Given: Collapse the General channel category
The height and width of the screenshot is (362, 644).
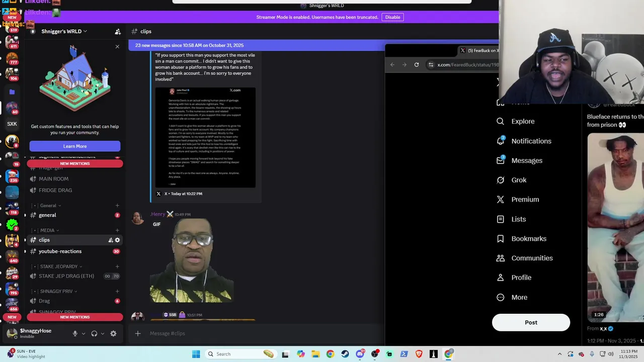Looking at the screenshot, I should click(x=50, y=206).
